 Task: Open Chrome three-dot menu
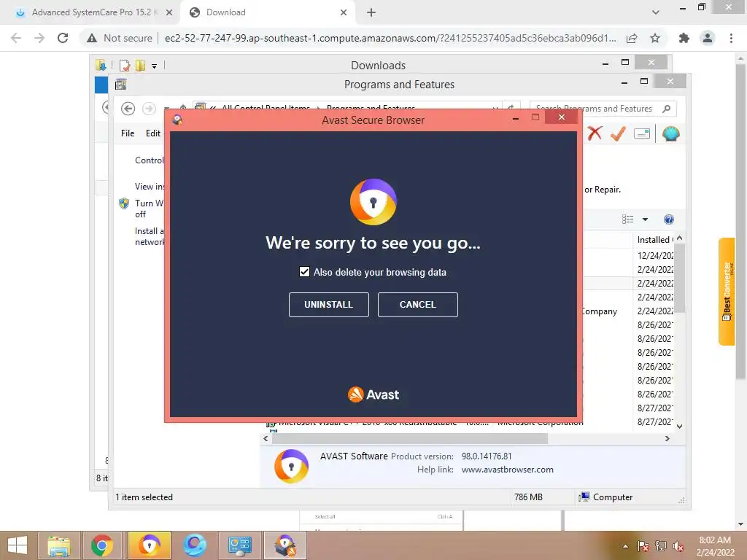click(x=731, y=38)
